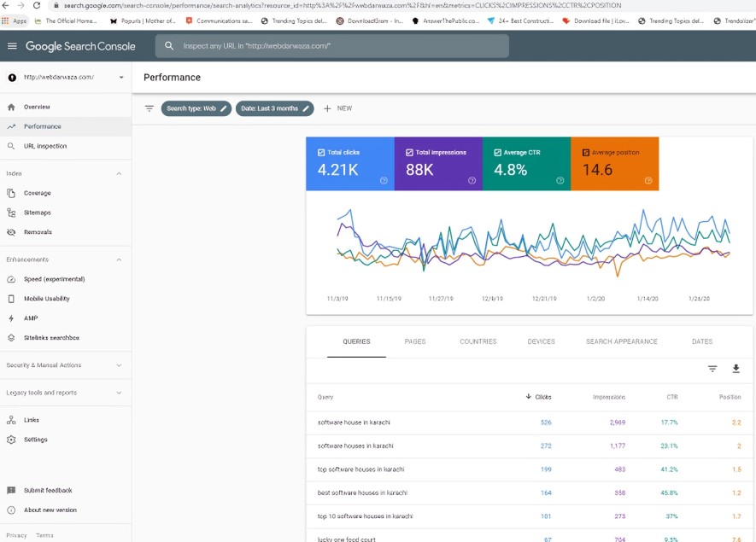Viewport: 756px width, 542px height.
Task: Click the download export icon
Action: [x=735, y=369]
